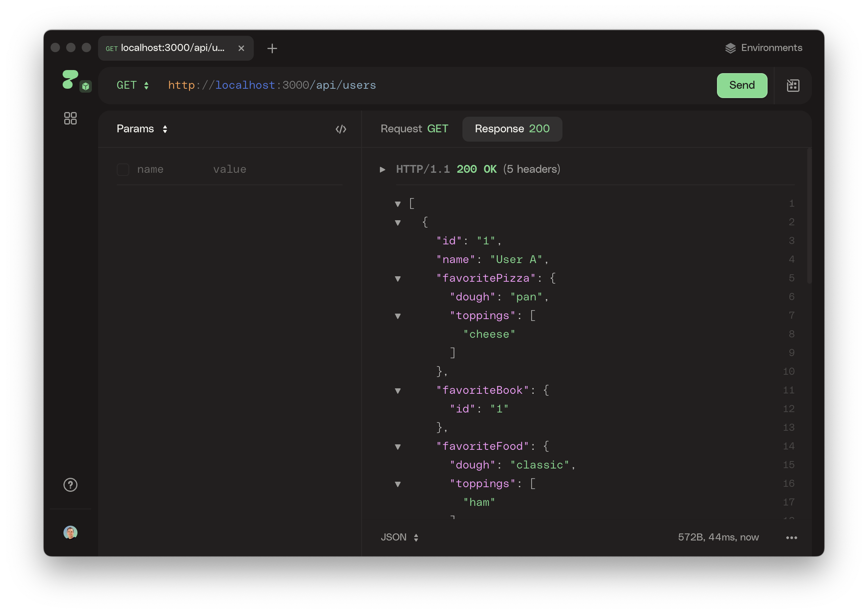Click the request URL input field

[x=428, y=86]
